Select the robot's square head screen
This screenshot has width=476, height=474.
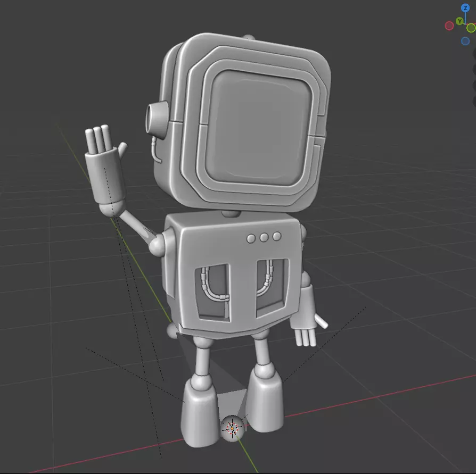(x=259, y=127)
